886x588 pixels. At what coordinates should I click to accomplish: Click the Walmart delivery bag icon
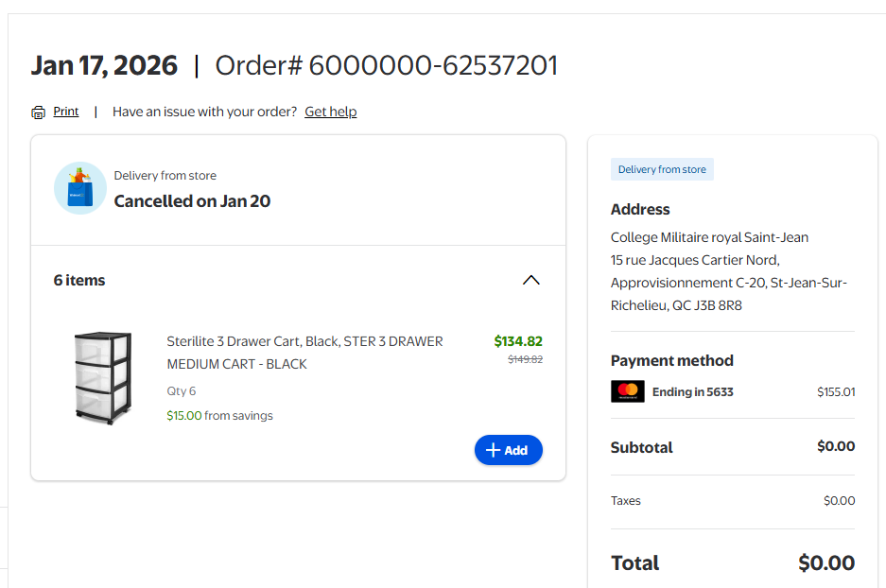(x=79, y=187)
